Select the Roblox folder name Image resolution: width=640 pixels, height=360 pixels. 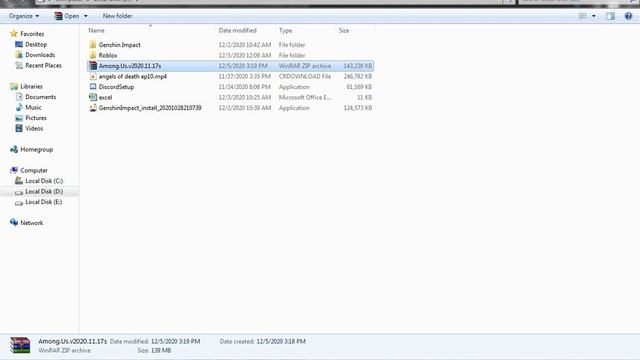point(108,55)
